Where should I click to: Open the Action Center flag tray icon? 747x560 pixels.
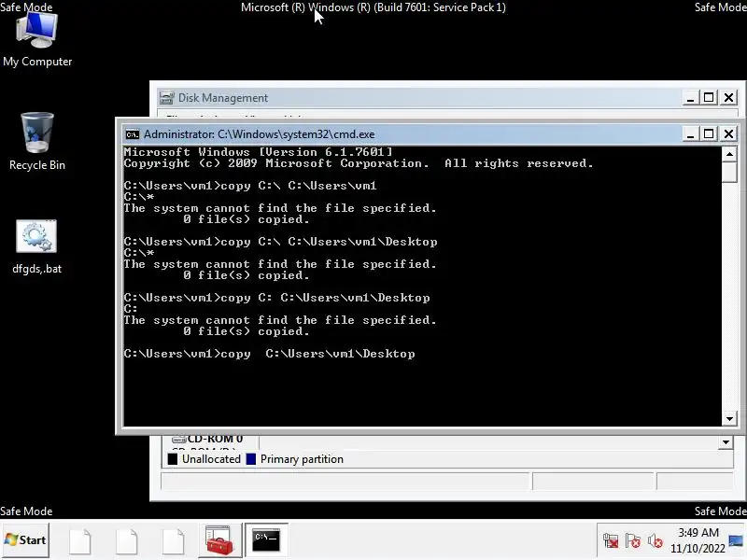pyautogui.click(x=633, y=541)
